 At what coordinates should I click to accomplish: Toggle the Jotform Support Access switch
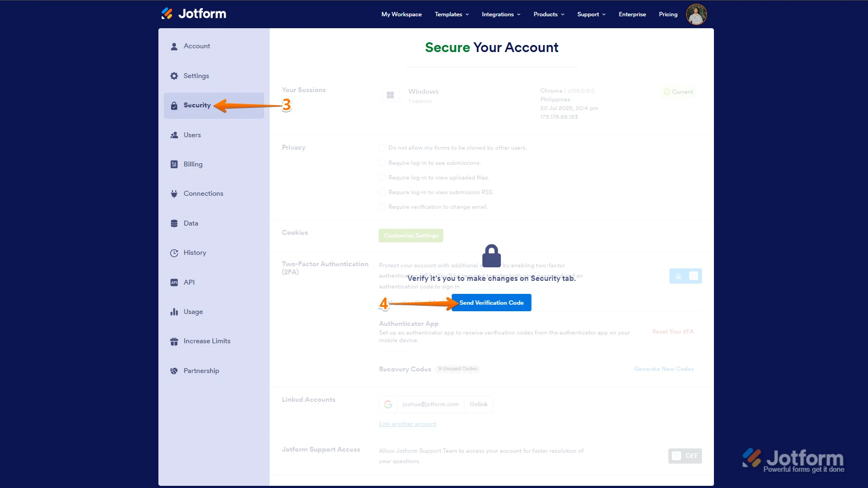(x=685, y=456)
